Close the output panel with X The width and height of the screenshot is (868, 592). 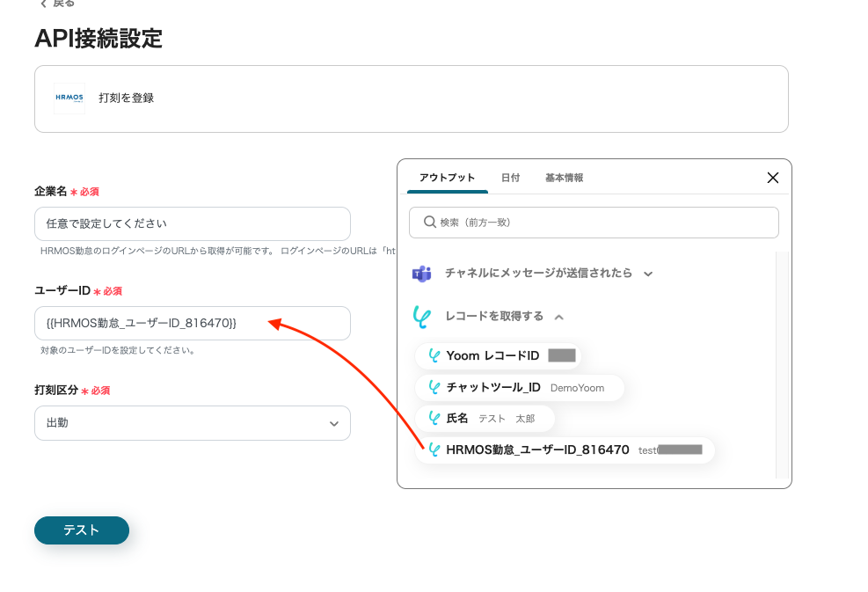(773, 178)
